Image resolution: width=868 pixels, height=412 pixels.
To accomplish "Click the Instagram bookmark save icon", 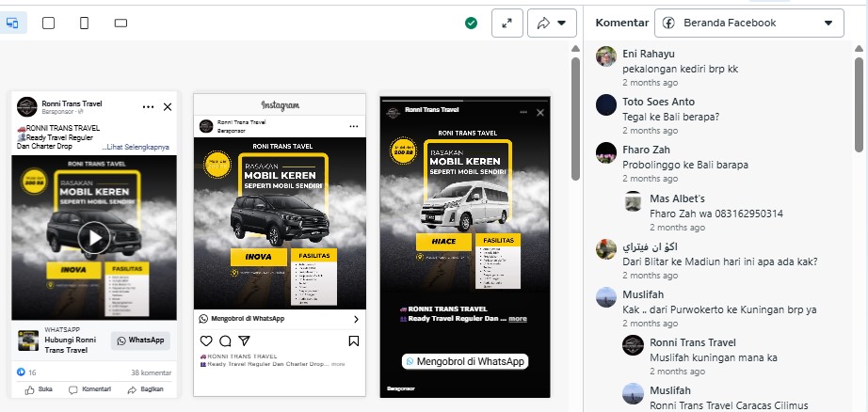I will (x=354, y=341).
